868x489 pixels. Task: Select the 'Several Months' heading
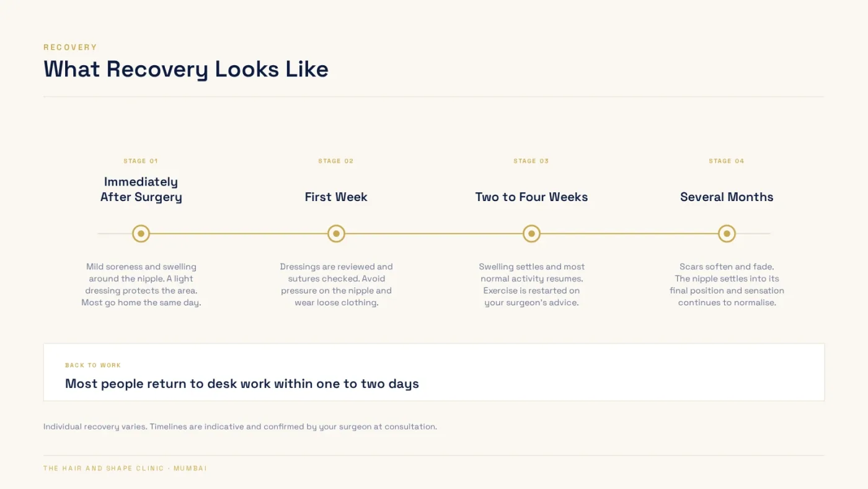pos(727,197)
